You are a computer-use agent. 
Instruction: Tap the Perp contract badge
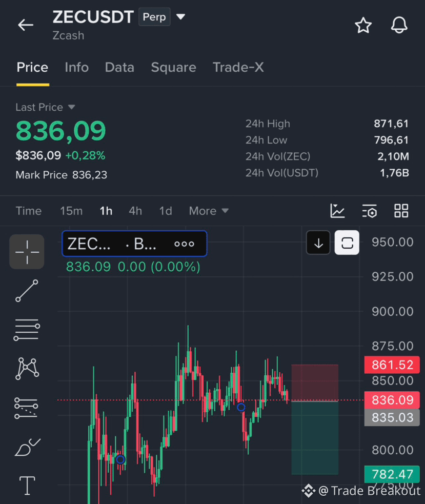[x=154, y=17]
